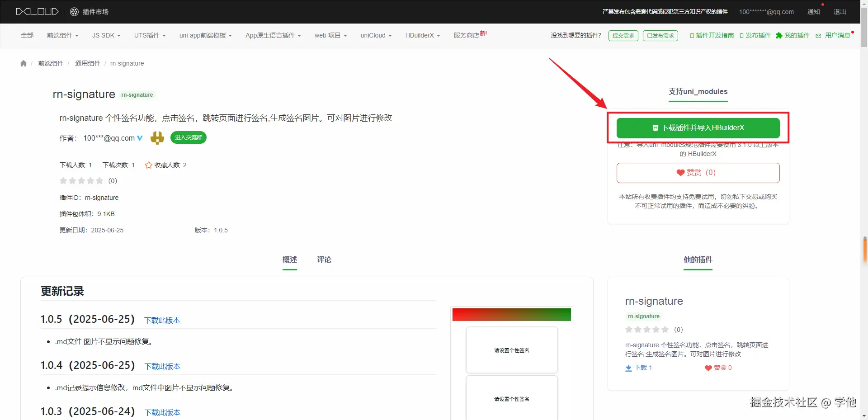This screenshot has height=420, width=868.
Task: Click the plugin screenshot preview thumbnail
Action: [x=512, y=363]
